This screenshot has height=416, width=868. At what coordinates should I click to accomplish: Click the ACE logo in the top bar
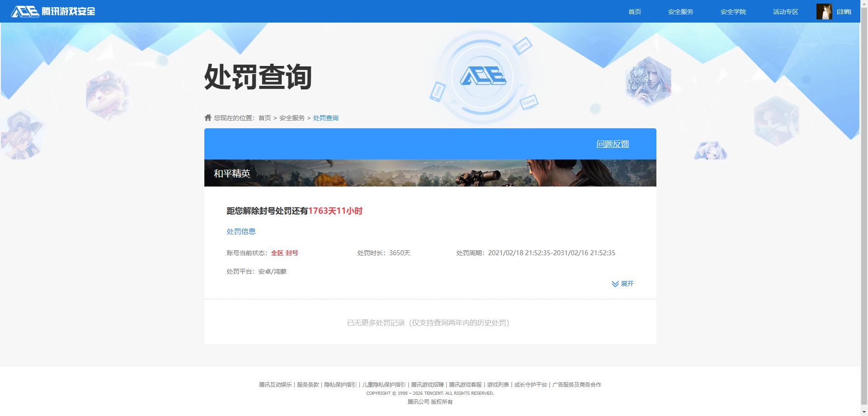click(26, 11)
